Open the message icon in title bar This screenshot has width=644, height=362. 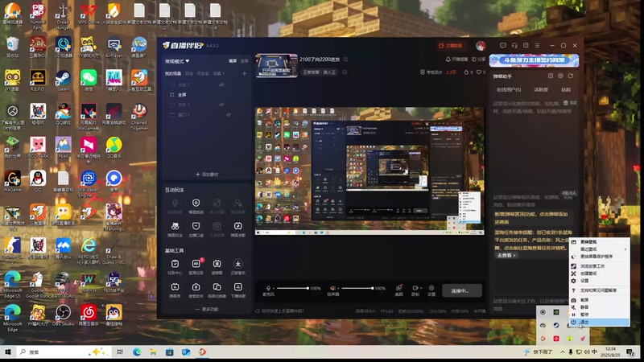502,46
